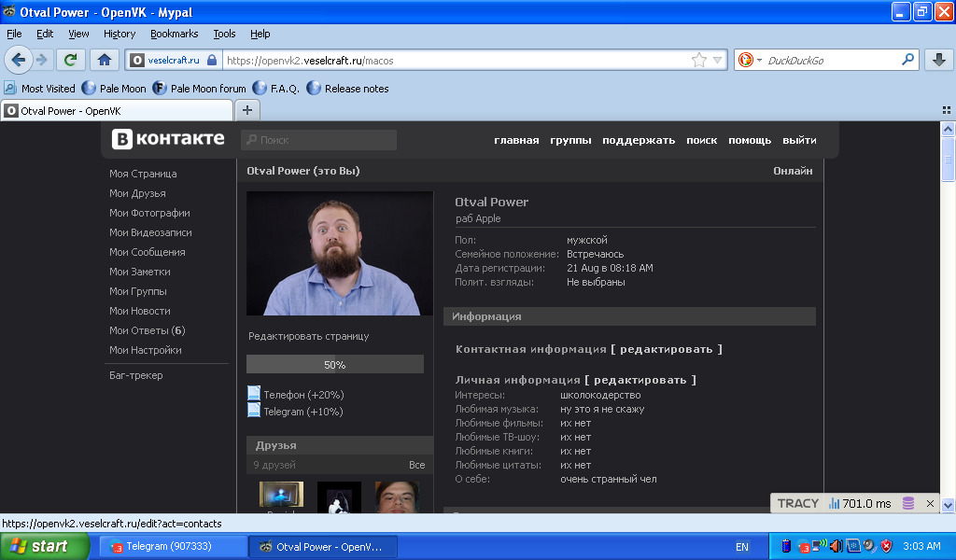The height and width of the screenshot is (560, 956).
Task: Open the search engine selector dropdown
Action: click(x=750, y=60)
